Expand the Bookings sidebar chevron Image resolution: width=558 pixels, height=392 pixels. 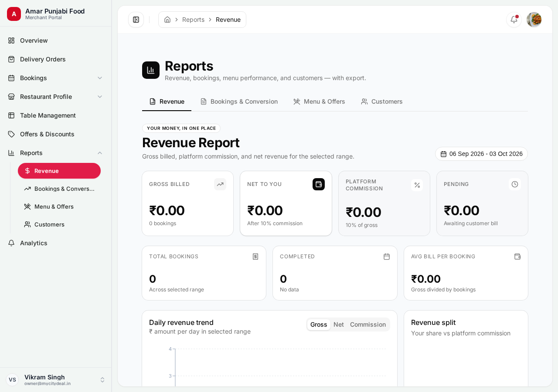click(x=100, y=78)
